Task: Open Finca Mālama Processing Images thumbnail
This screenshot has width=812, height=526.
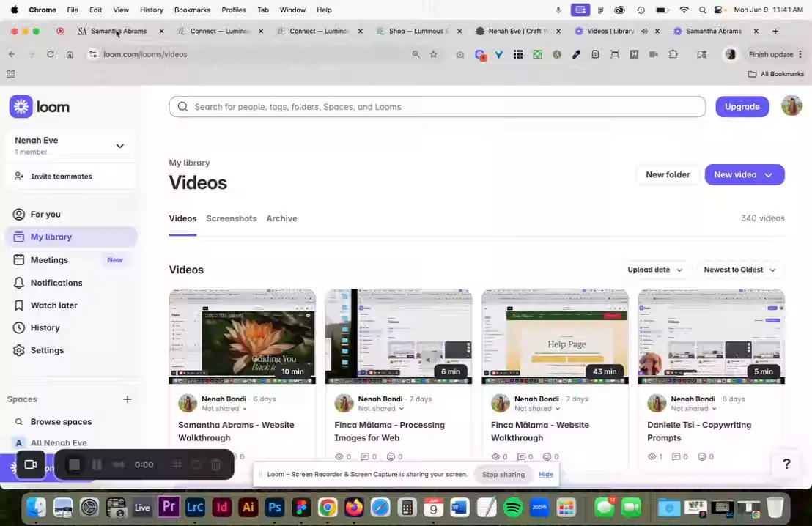Action: (x=399, y=336)
